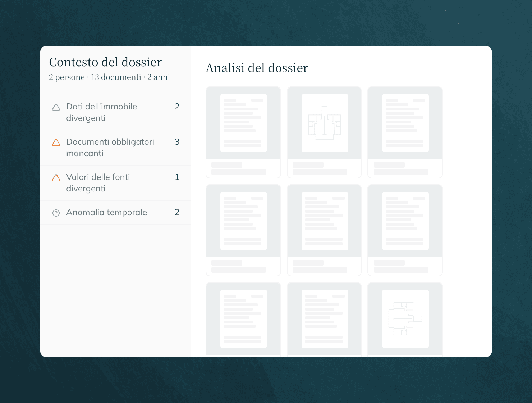Viewport: 532px width, 403px height.
Task: Open the floor plan thumbnail in the bottom row
Action: [x=405, y=319]
